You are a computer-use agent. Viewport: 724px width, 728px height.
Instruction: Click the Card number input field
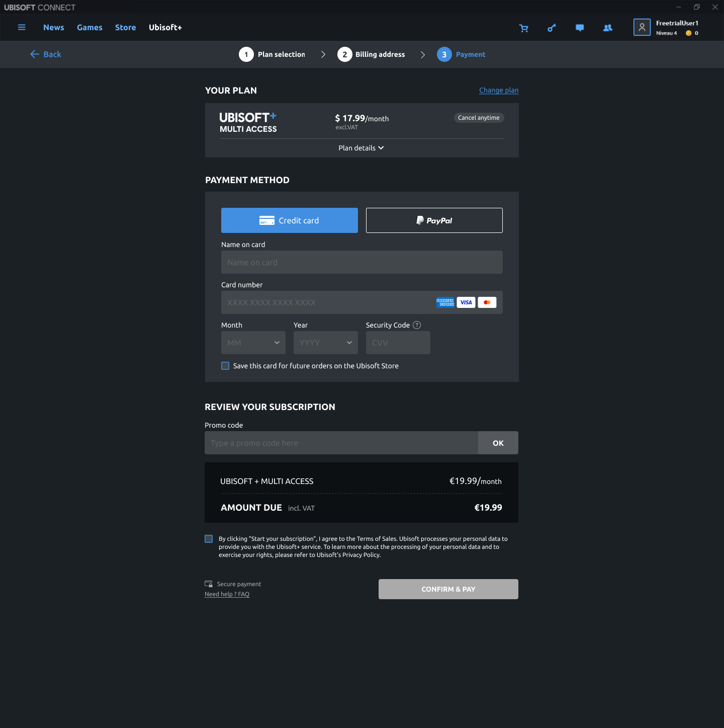tap(327, 302)
